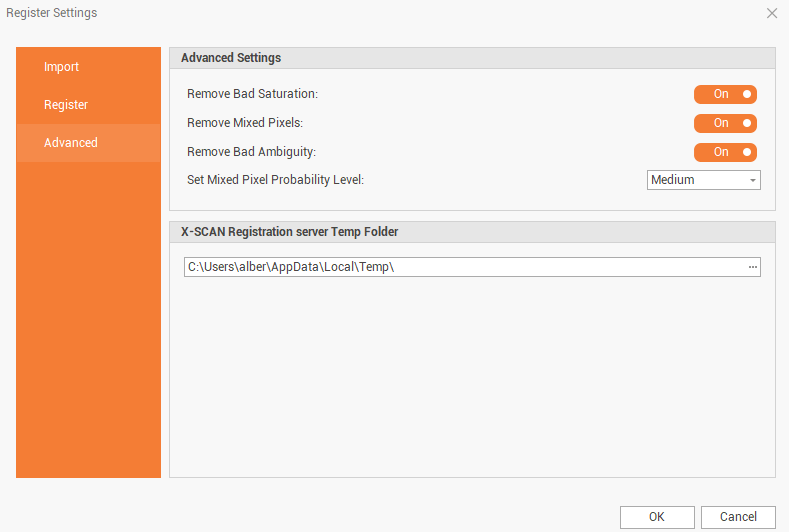Click the ellipsis browse icon for Temp folder
The width and height of the screenshot is (789, 532).
click(x=752, y=267)
